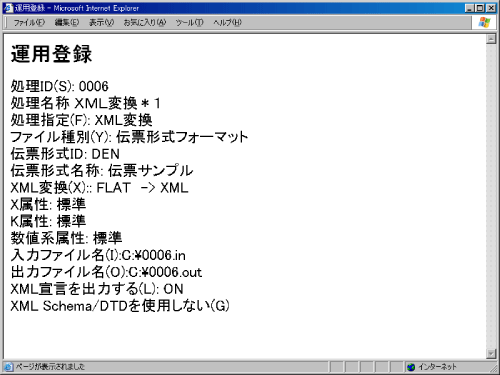
Task: Click the インターネット zone label
Action: pos(437,367)
